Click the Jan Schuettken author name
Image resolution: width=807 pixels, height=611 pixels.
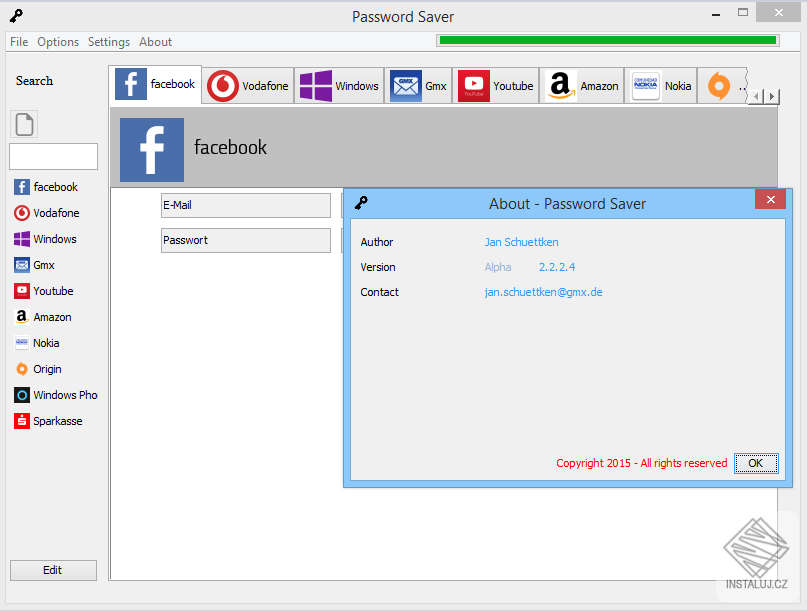(521, 242)
